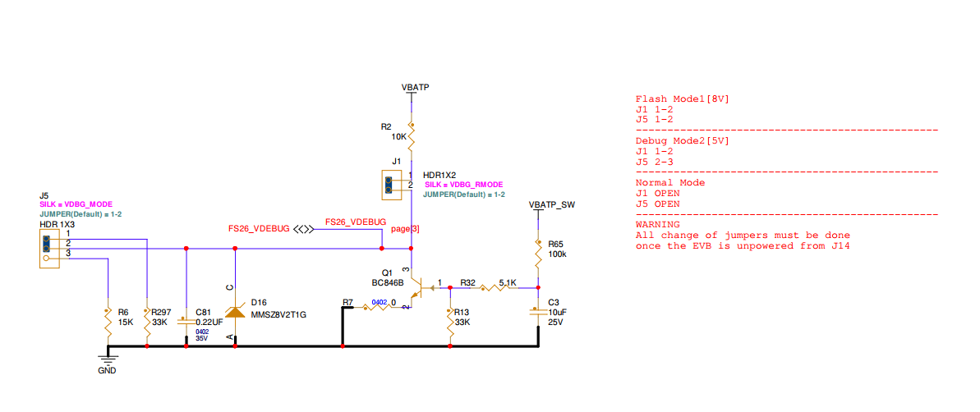980x412 pixels.
Task: Select the D16 zener diode symbol
Action: (x=234, y=312)
